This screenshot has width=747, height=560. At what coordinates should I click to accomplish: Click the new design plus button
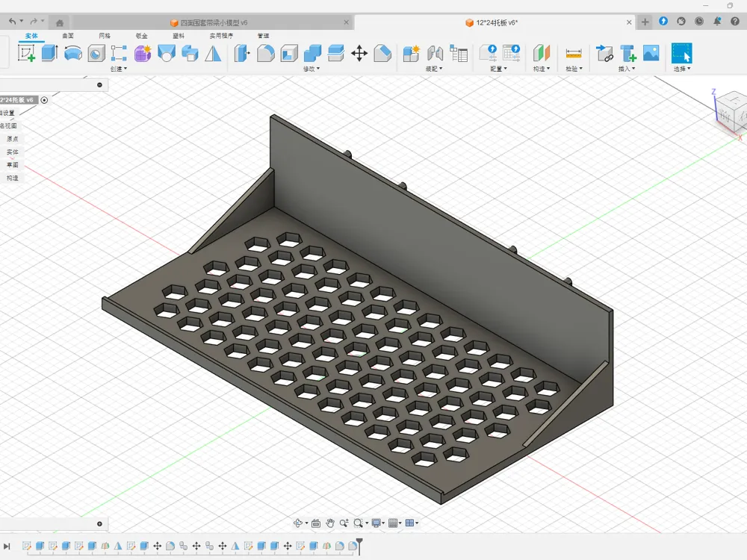(645, 22)
